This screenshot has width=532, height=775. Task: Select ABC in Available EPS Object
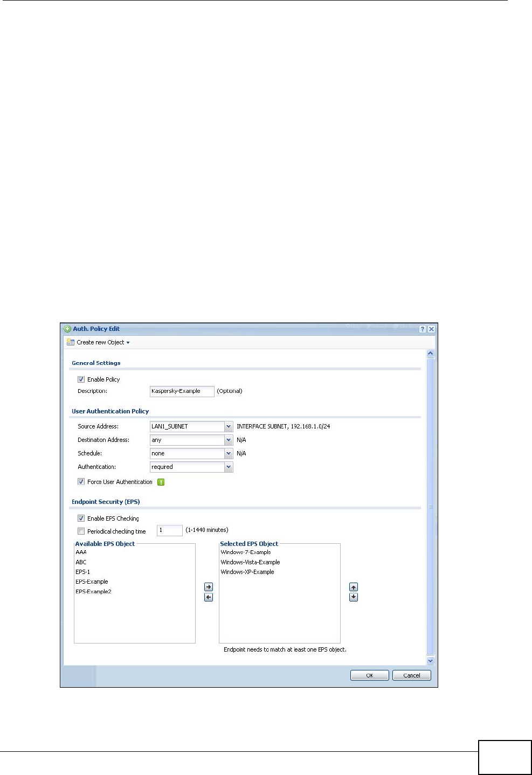[x=81, y=562]
